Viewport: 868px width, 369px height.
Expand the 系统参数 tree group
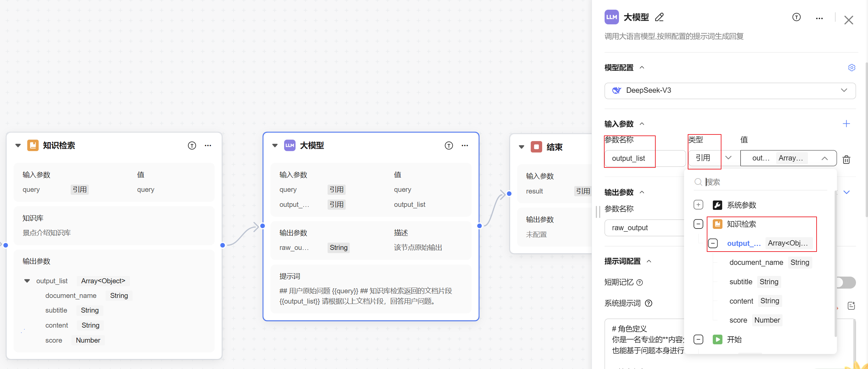tap(698, 205)
